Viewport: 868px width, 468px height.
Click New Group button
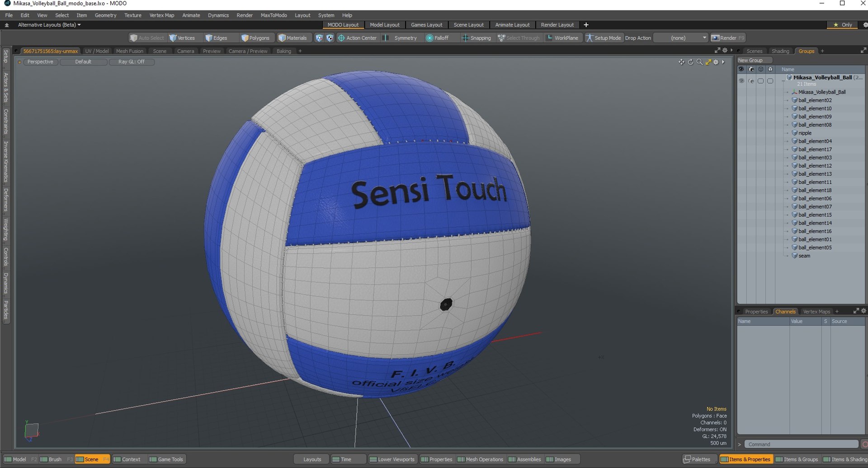click(x=755, y=60)
